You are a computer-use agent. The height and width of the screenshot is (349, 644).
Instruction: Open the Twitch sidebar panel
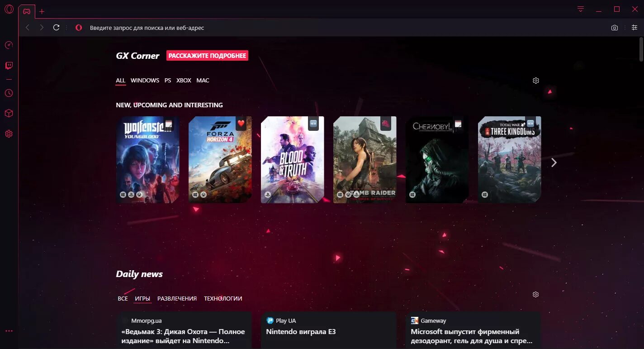(9, 66)
